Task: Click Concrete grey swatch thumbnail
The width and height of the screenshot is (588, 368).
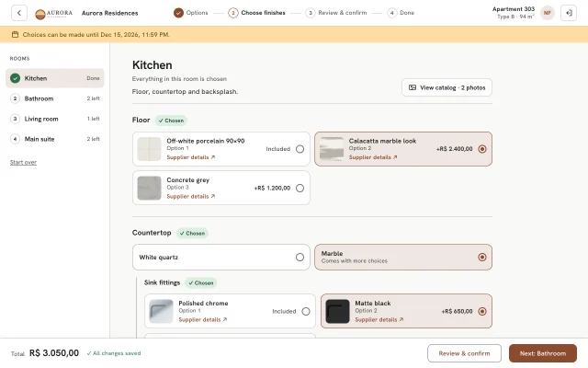Action: 149,188
